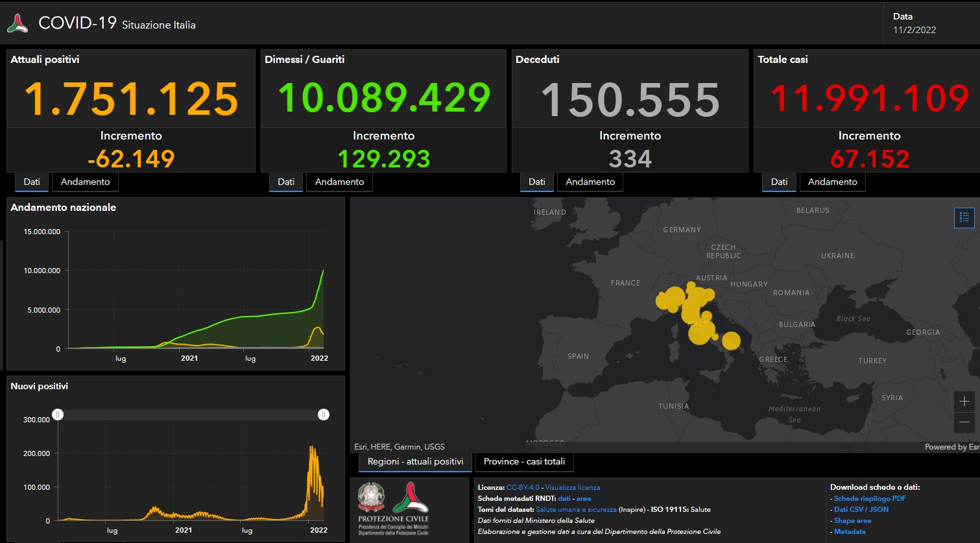Screen dimensions: 980x543
Task: Select the Dati tab under Totale casi
Action: 779,182
